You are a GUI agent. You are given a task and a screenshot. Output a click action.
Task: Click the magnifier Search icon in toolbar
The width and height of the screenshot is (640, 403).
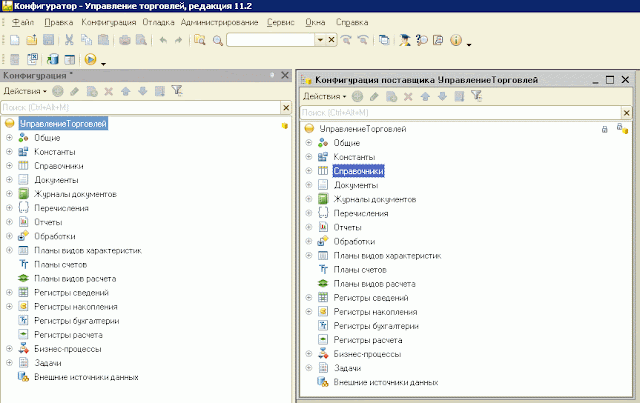[218, 40]
